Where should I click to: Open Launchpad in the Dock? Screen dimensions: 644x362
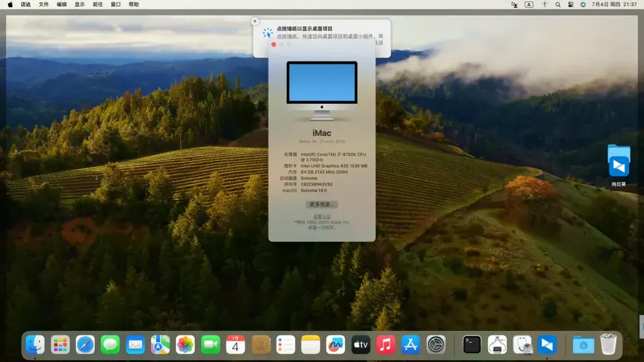pyautogui.click(x=60, y=344)
